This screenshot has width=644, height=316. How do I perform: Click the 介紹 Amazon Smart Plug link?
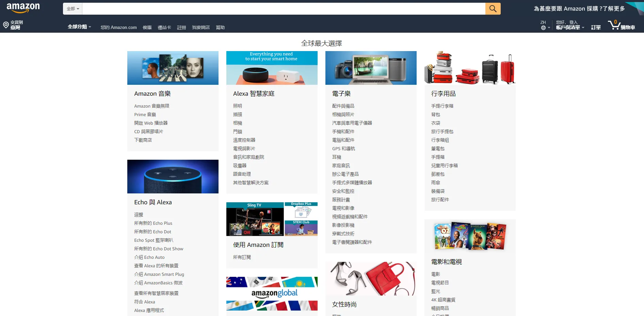[159, 274]
